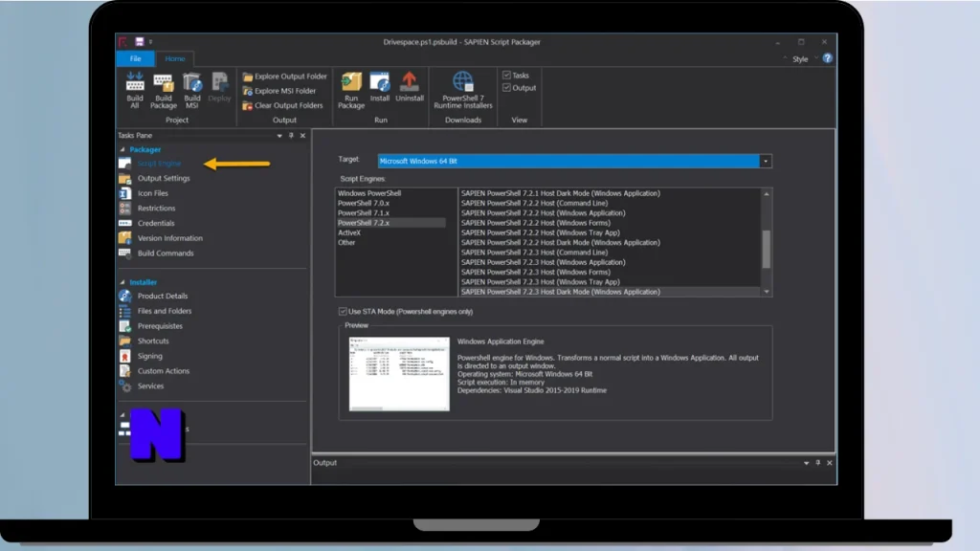Select PowerShell 7.0.x engine category
Screen dimensions: 980x551
click(364, 203)
